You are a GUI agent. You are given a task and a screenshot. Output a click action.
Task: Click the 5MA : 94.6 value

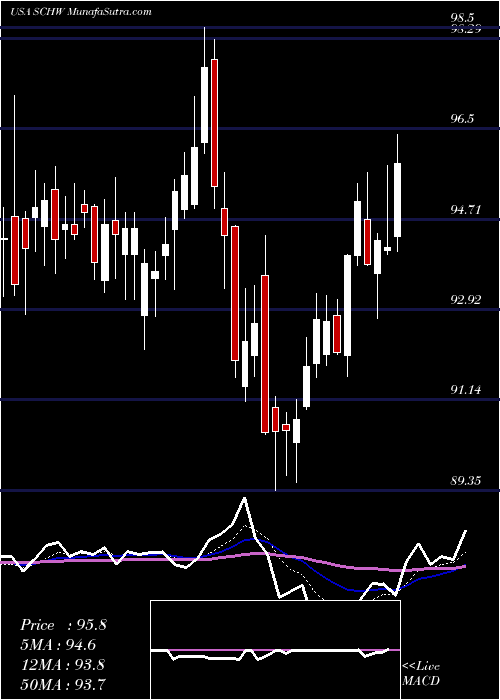point(58,645)
